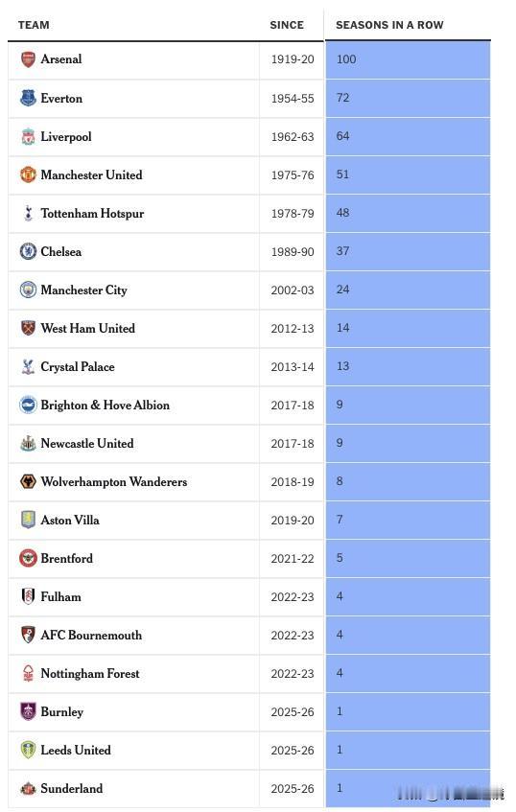
Task: Click the Newcastle United team name
Action: tap(87, 443)
